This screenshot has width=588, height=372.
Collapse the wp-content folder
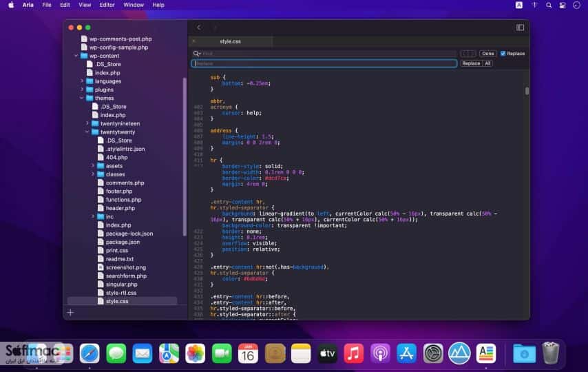click(76, 56)
